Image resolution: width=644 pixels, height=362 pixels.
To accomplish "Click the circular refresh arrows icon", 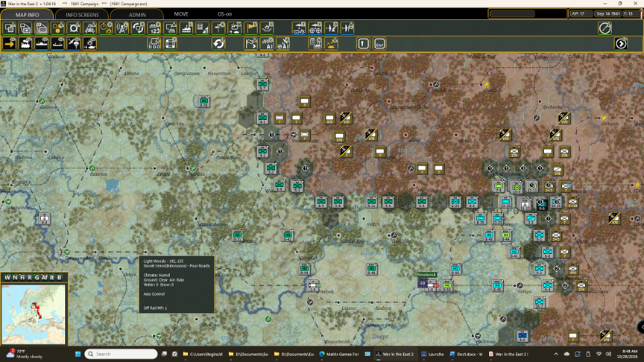I will pyautogui.click(x=219, y=43).
